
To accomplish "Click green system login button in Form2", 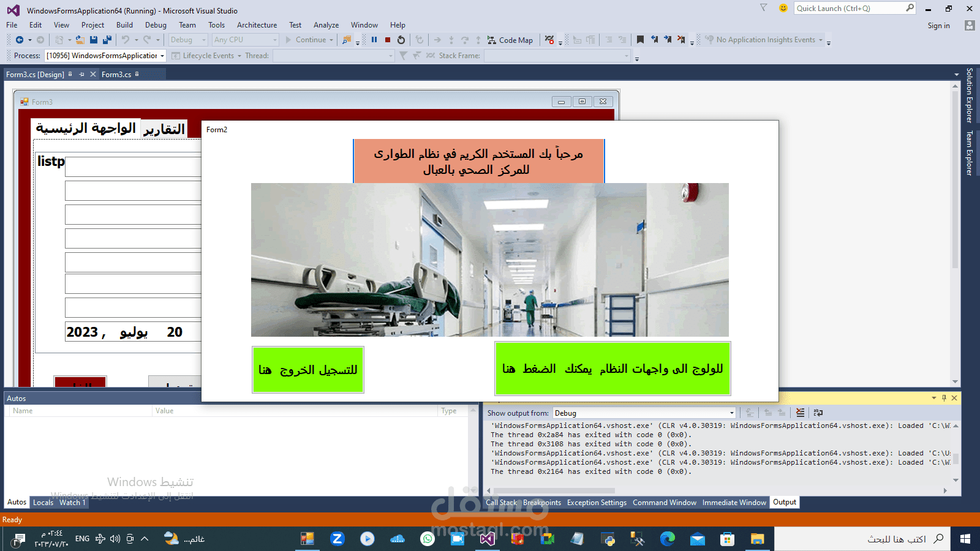I will coord(612,369).
